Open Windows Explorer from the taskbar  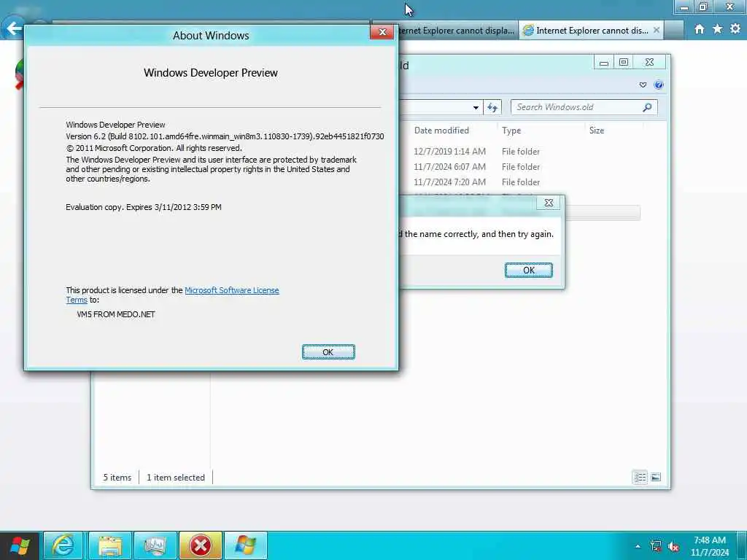click(110, 545)
